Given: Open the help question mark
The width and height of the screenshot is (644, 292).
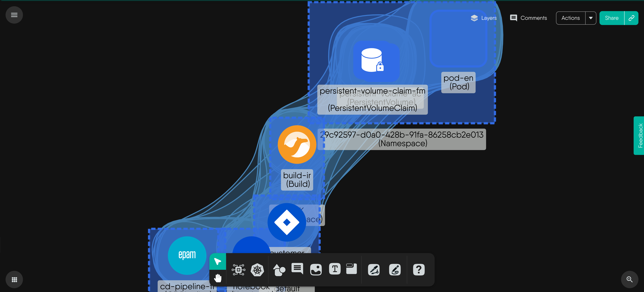Looking at the screenshot, I should tap(419, 270).
